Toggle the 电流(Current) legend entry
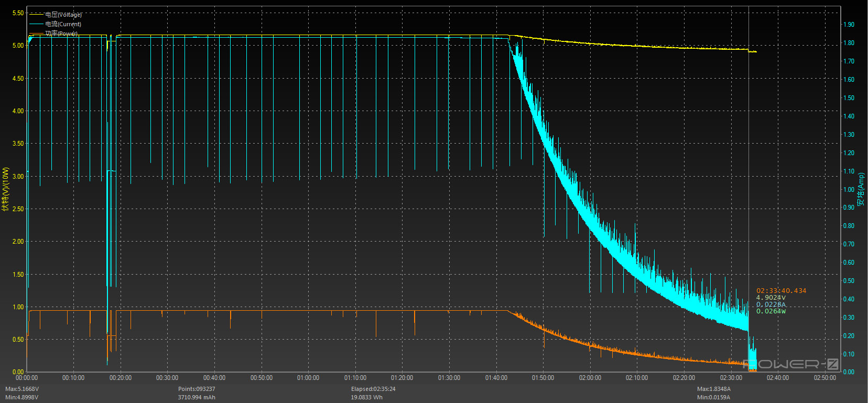Viewport: 868px width, 403px height. tap(63, 24)
